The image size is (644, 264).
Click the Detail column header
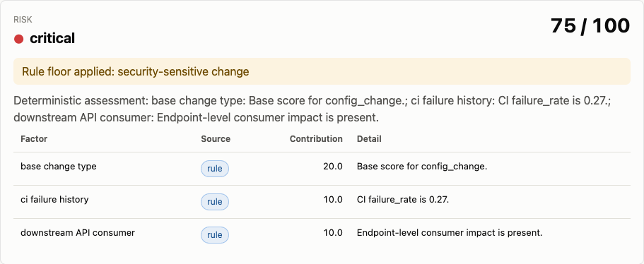[x=369, y=139]
